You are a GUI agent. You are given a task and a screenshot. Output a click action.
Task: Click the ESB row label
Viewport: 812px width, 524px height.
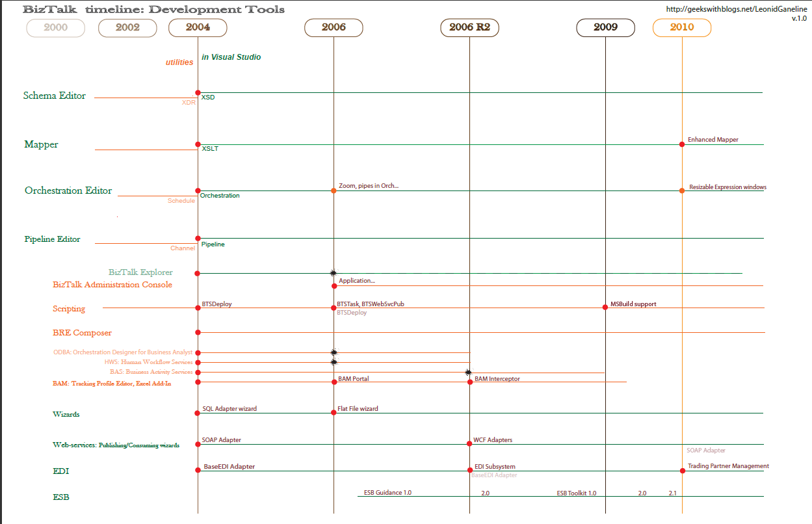coord(61,497)
